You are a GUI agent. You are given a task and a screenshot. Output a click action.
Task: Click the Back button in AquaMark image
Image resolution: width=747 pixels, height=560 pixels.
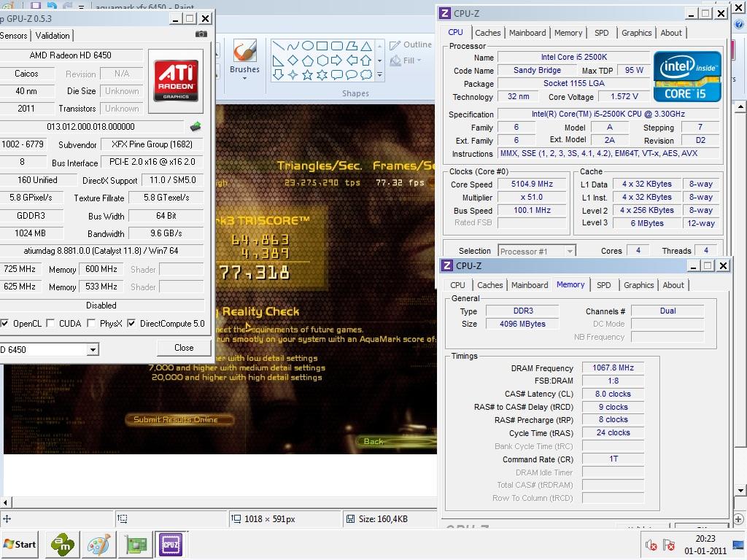[x=374, y=441]
